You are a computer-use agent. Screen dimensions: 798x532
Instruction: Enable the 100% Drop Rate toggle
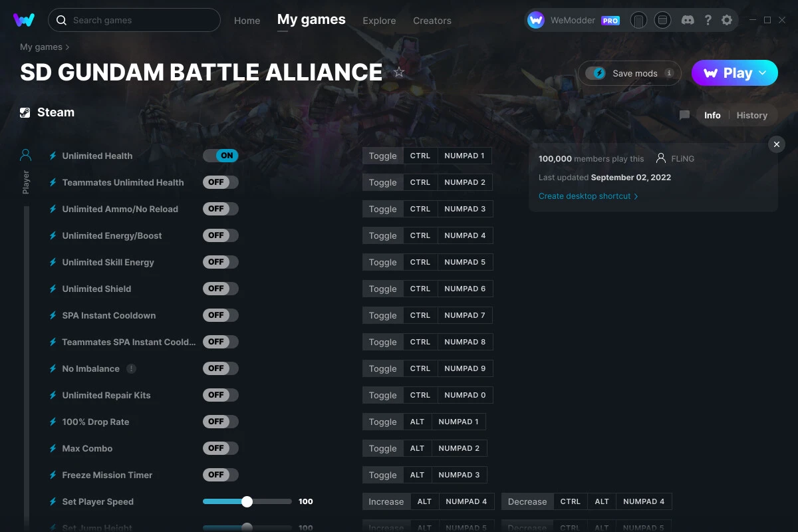[220, 422]
